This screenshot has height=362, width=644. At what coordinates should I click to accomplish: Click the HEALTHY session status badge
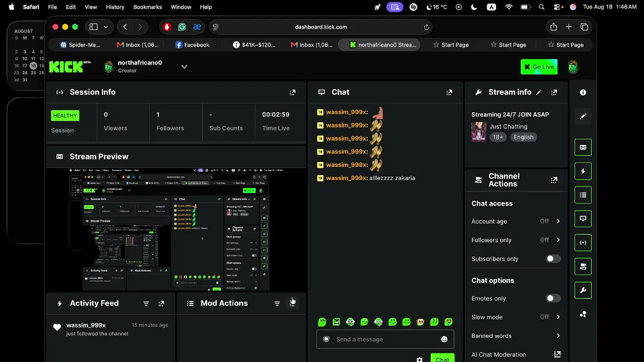pos(65,116)
